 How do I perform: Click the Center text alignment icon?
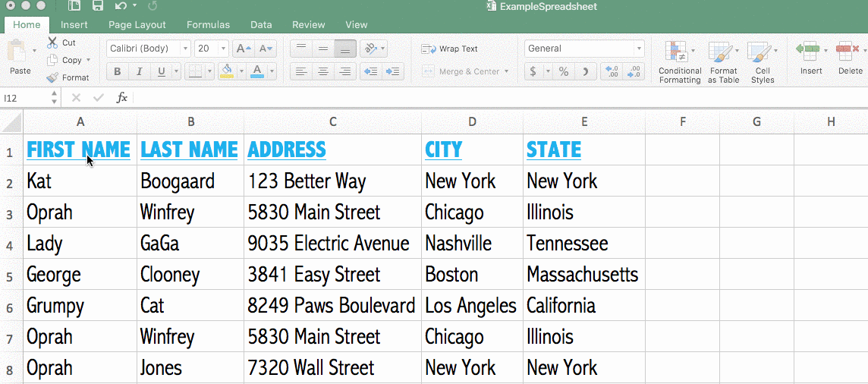(323, 71)
